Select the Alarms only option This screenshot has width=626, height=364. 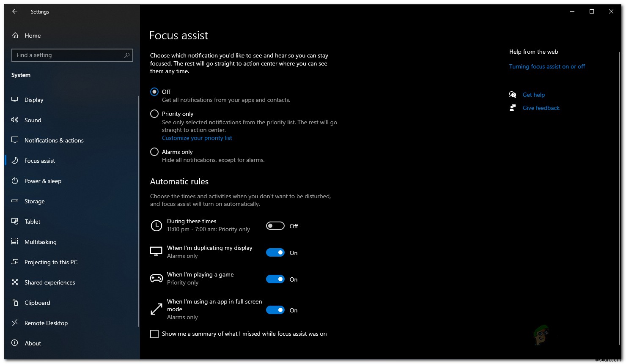tap(154, 151)
